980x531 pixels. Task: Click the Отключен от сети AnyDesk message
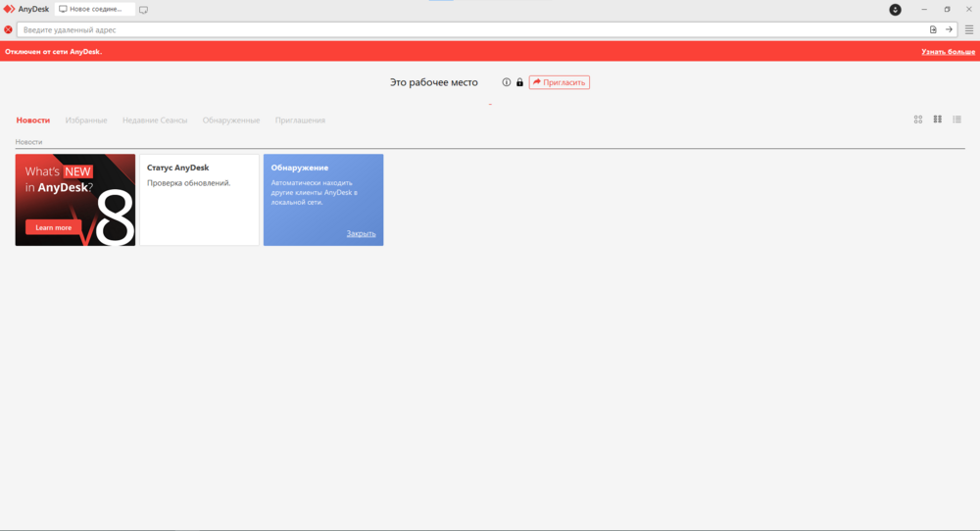(53, 52)
